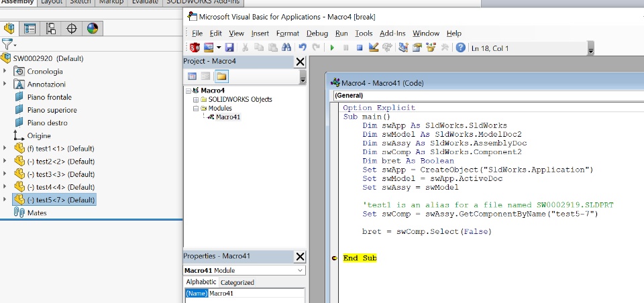The height and width of the screenshot is (303, 644).
Task: Open VBA Help question mark icon
Action: 461,48
